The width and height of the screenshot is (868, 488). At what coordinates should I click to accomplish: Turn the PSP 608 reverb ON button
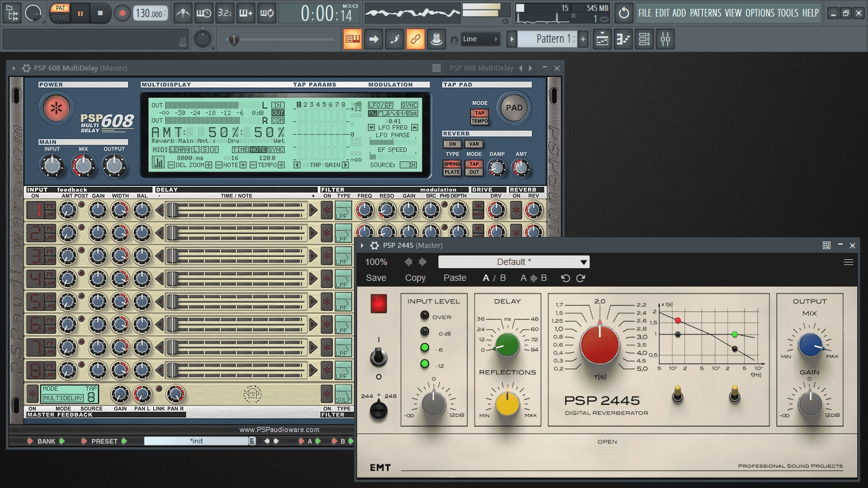click(x=452, y=144)
